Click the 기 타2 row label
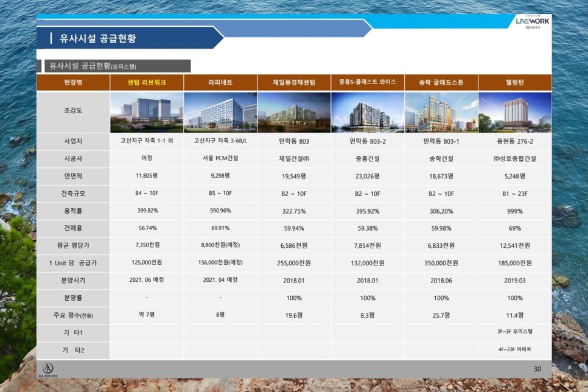This screenshot has height=392, width=588. pos(73,351)
